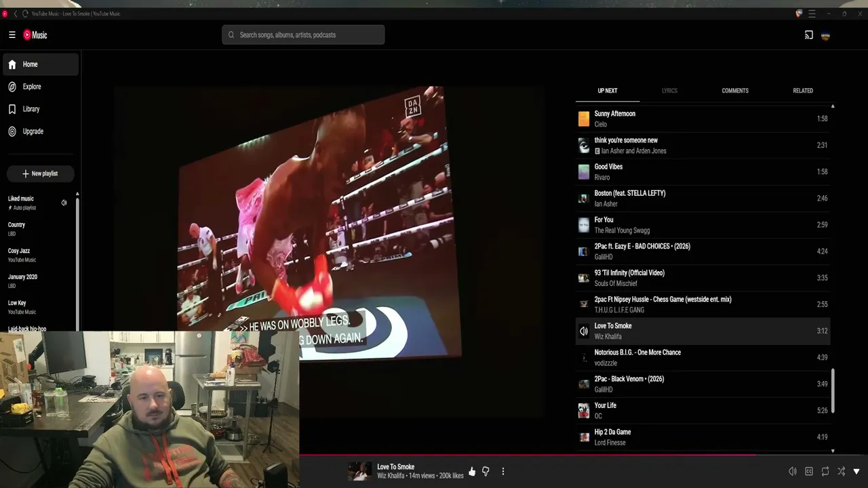Open Library in the sidebar
Viewport: 868px width, 488px height.
point(40,109)
